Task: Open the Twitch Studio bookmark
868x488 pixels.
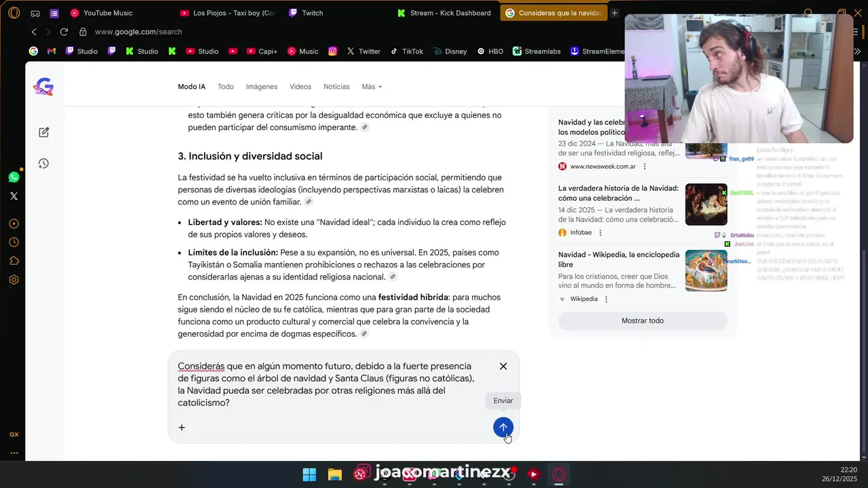Action: (x=81, y=51)
